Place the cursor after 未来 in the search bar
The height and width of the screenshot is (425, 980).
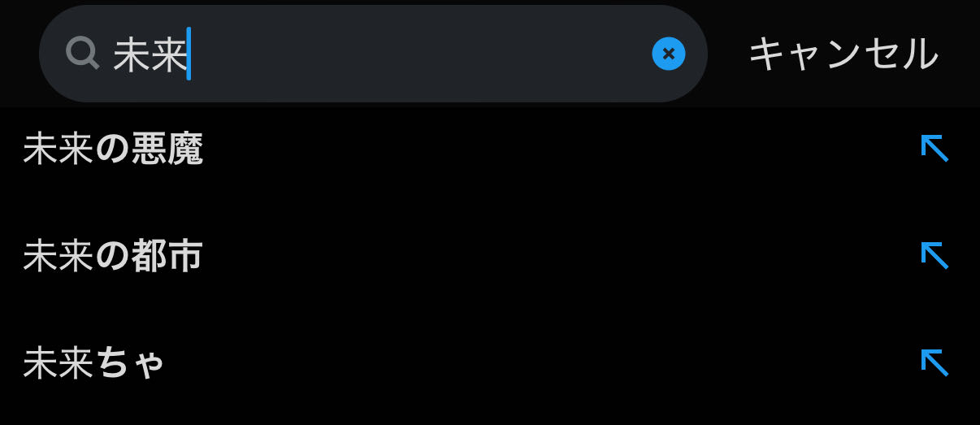coord(189,54)
